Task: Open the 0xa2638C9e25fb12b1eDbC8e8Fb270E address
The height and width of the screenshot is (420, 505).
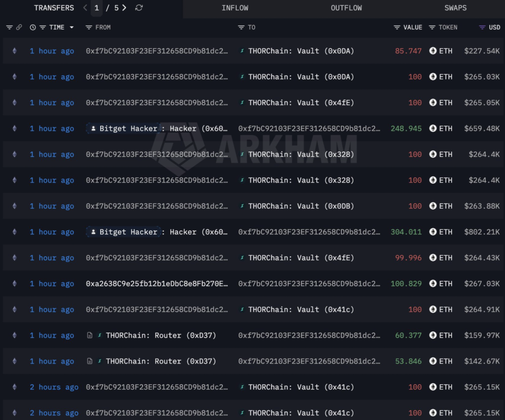Action: tap(157, 283)
